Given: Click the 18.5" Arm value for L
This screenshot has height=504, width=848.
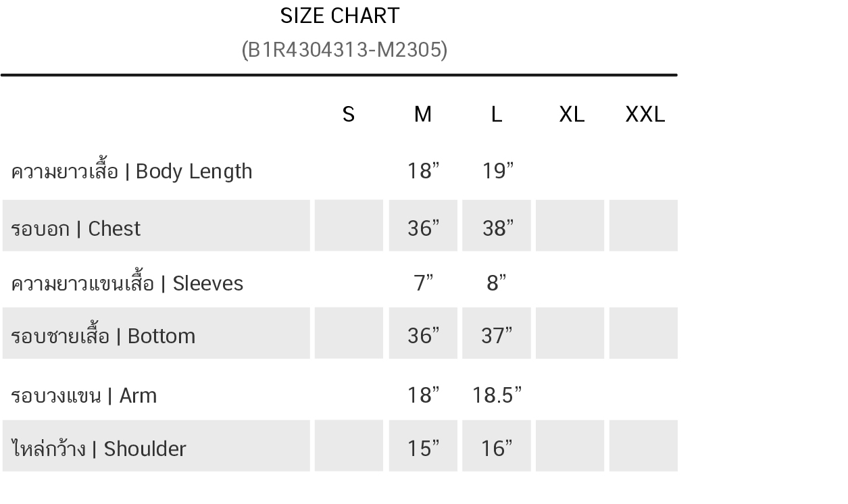Looking at the screenshot, I should pyautogui.click(x=497, y=395).
